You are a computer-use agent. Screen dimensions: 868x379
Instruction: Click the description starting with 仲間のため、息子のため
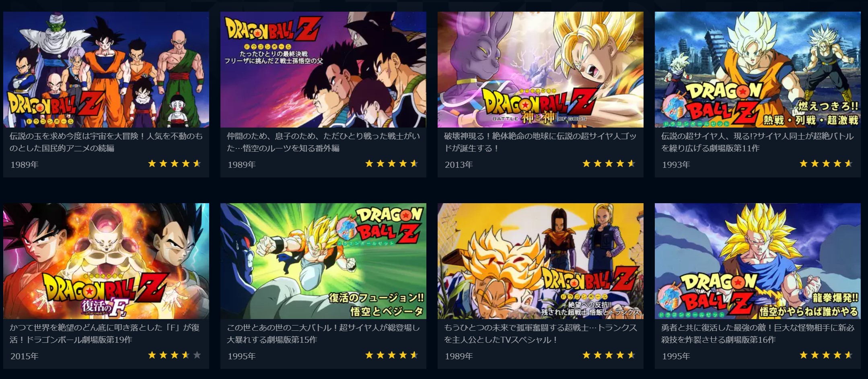[x=323, y=142]
